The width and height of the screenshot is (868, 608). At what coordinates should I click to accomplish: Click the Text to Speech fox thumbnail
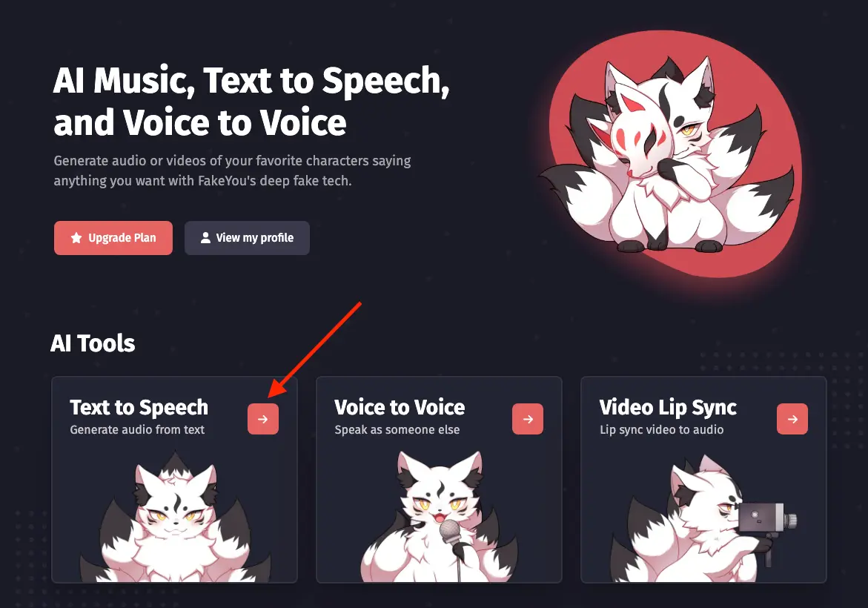click(174, 517)
